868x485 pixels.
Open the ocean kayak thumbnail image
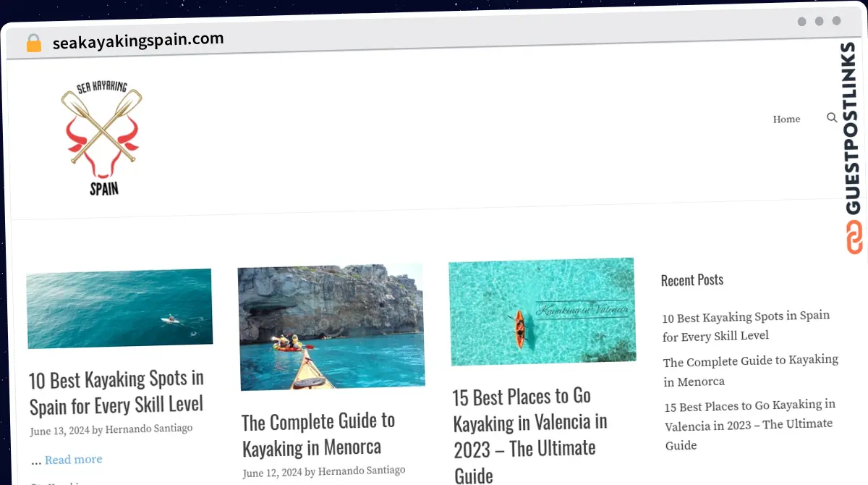click(x=119, y=308)
